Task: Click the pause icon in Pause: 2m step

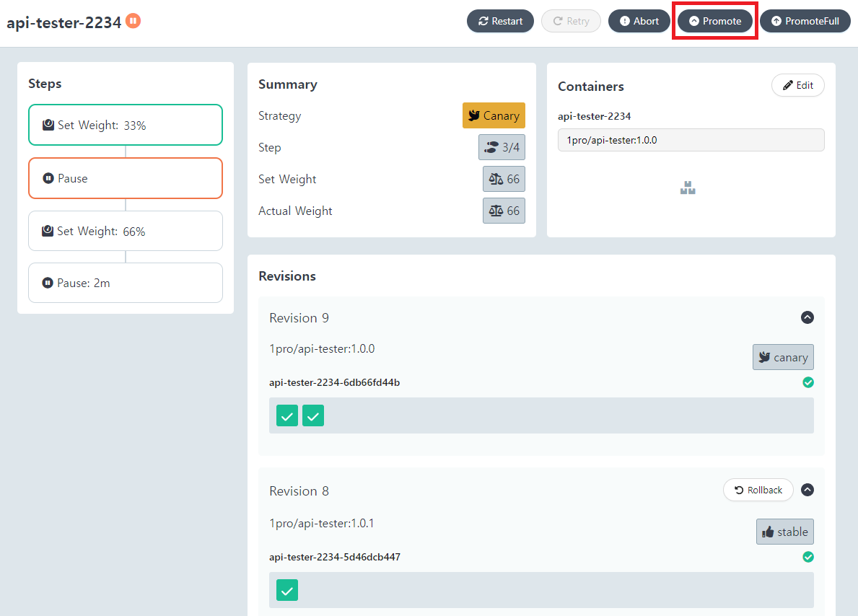Action: click(48, 283)
